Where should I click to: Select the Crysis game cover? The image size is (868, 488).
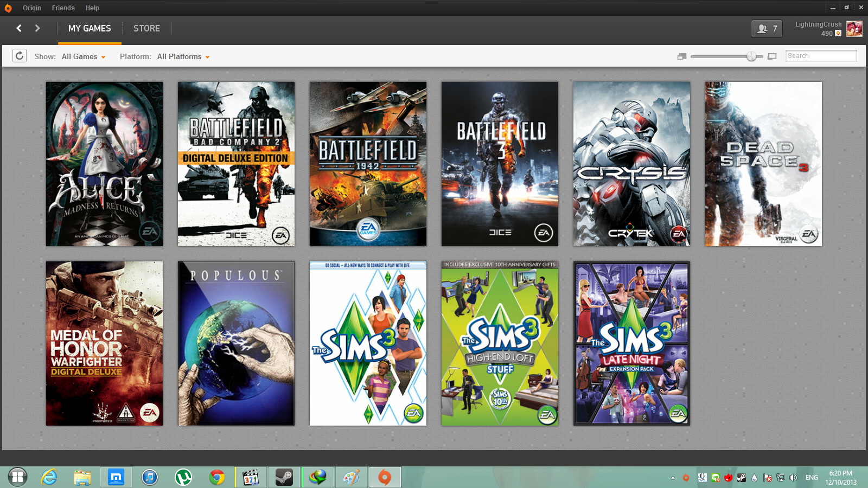pos(631,164)
